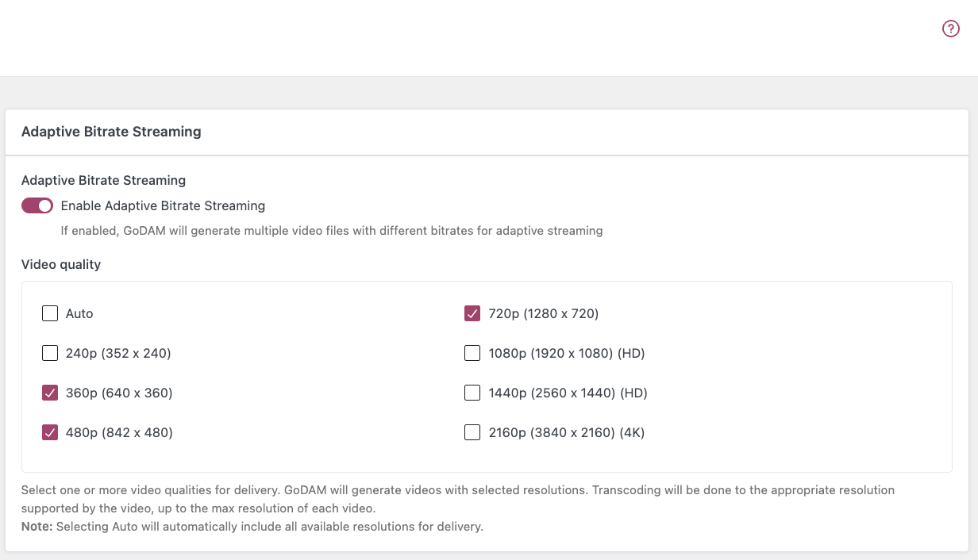Uncheck the 480p (842 x 480) checkbox
Screen dimensions: 978x560
(50, 432)
